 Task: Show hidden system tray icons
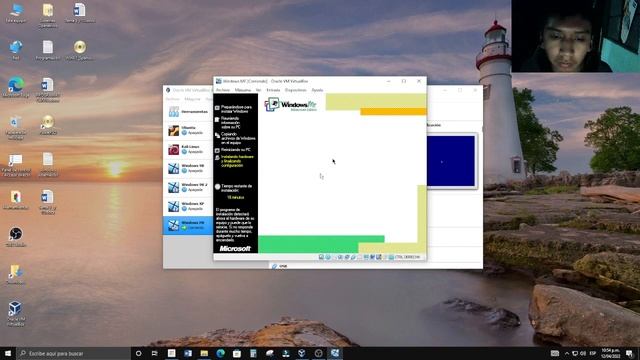click(x=567, y=353)
